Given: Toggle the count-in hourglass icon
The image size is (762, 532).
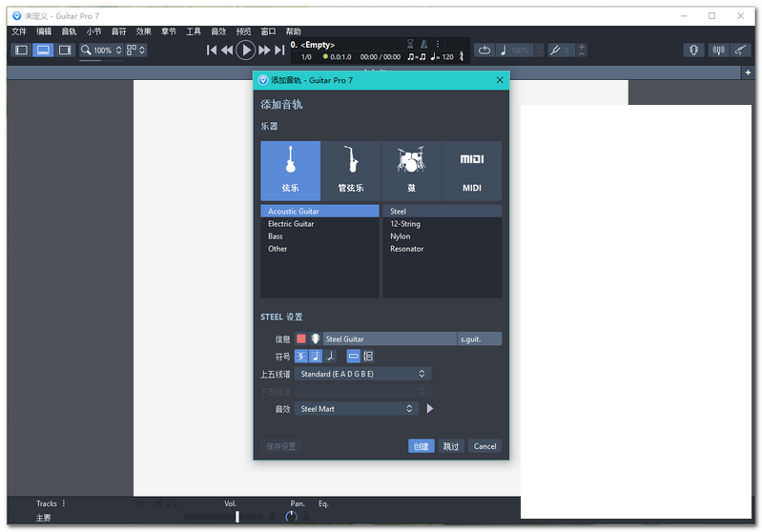Looking at the screenshot, I should point(410,44).
